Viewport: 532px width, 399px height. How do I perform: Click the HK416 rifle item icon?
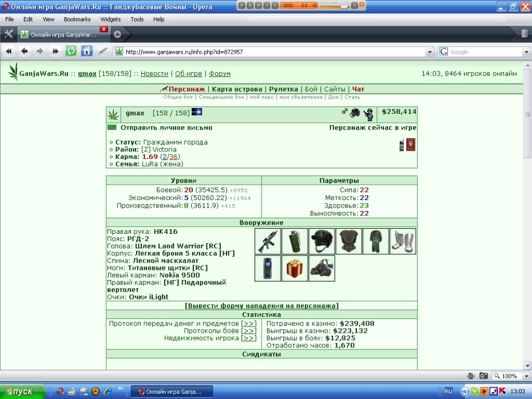268,241
